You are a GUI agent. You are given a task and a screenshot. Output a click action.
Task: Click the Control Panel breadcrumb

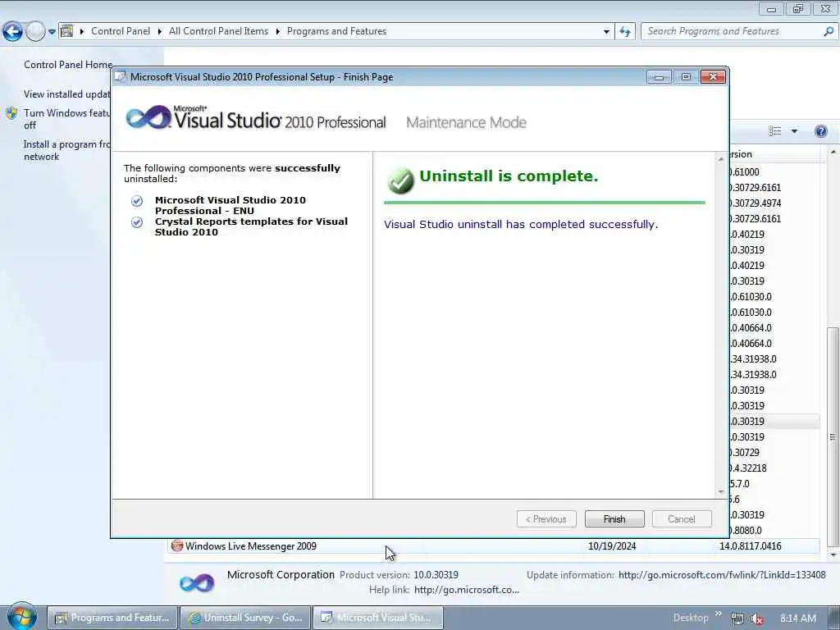tap(121, 31)
